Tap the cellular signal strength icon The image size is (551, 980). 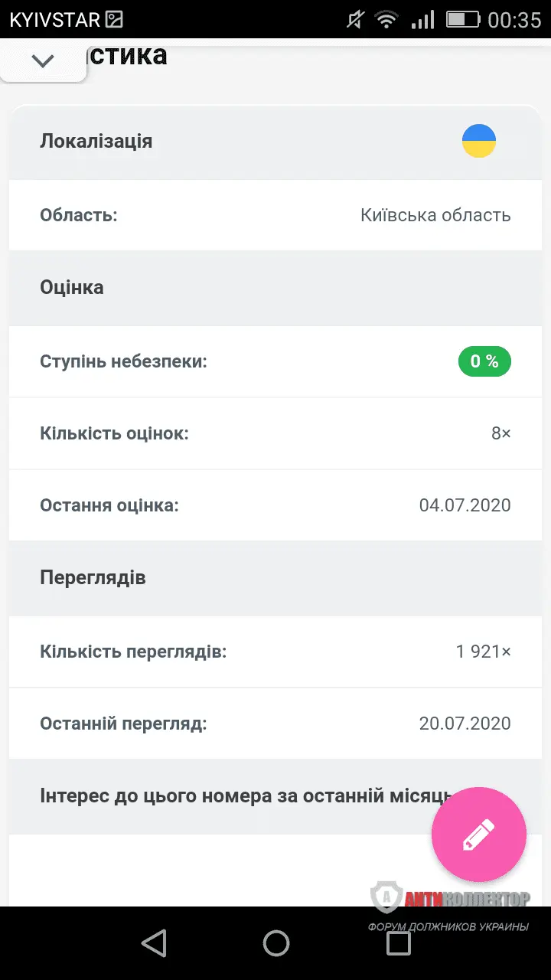click(422, 20)
